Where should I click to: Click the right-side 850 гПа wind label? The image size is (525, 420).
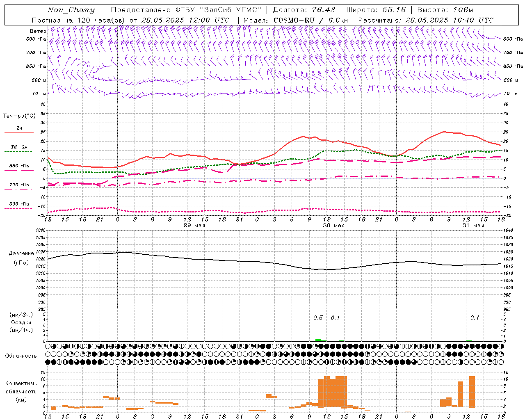click(x=513, y=66)
